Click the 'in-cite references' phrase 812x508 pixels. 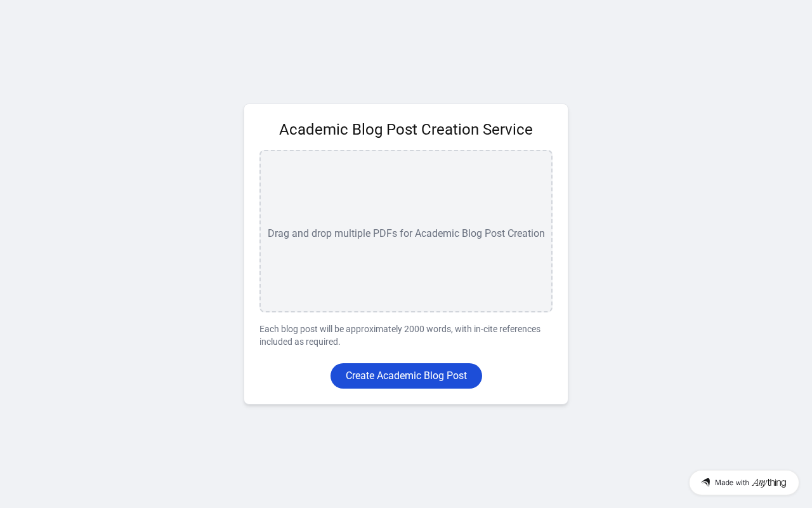pos(507,329)
